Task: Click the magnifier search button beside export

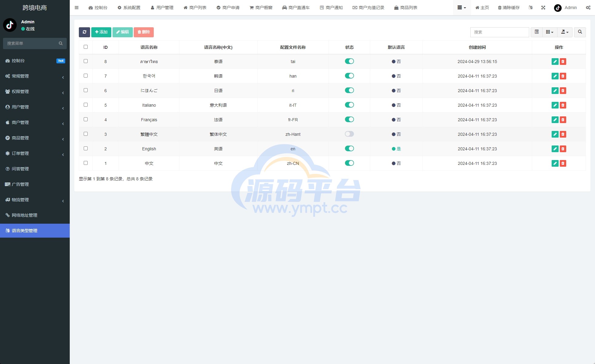Action: 580,32
